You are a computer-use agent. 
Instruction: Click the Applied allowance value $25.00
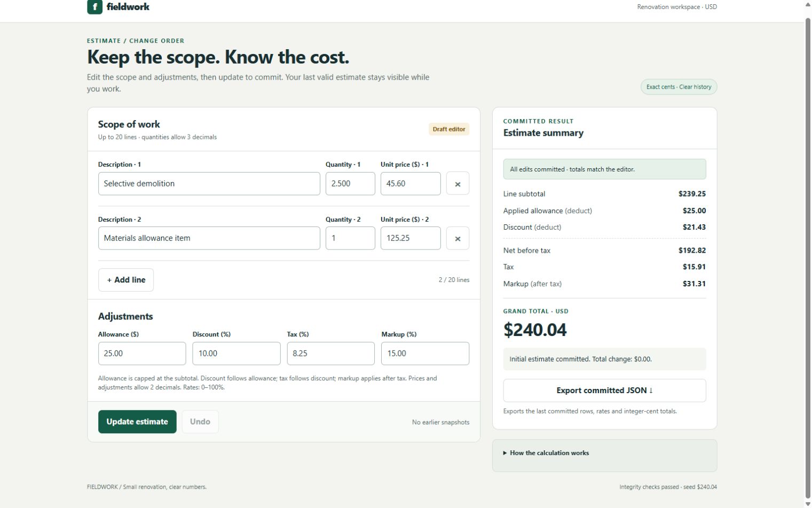click(694, 211)
